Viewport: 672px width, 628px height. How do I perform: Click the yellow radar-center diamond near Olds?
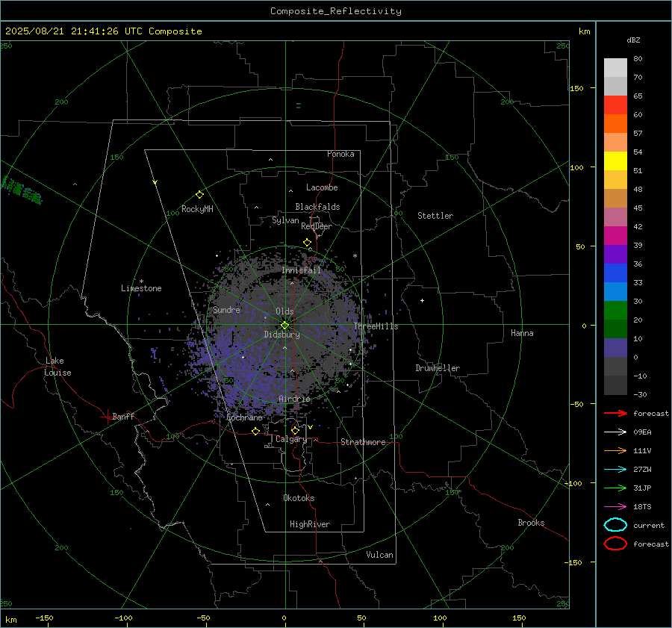click(x=284, y=326)
